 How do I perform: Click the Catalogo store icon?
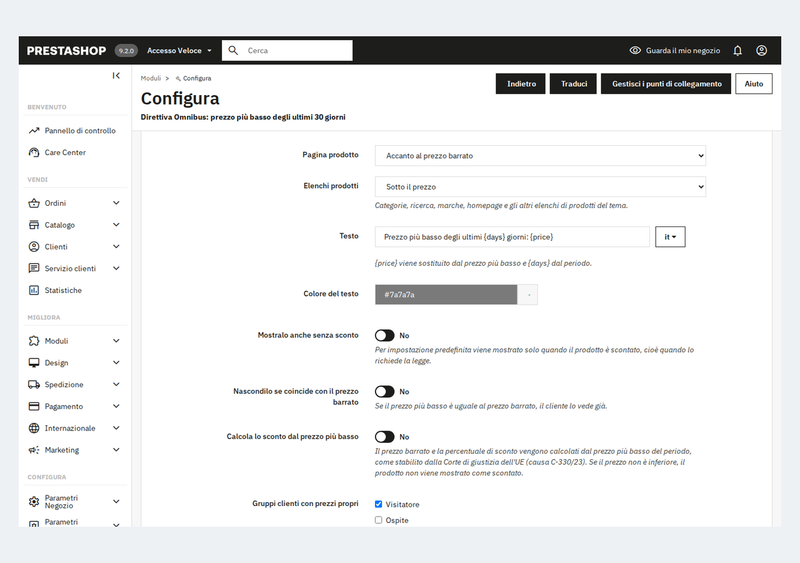coord(34,225)
